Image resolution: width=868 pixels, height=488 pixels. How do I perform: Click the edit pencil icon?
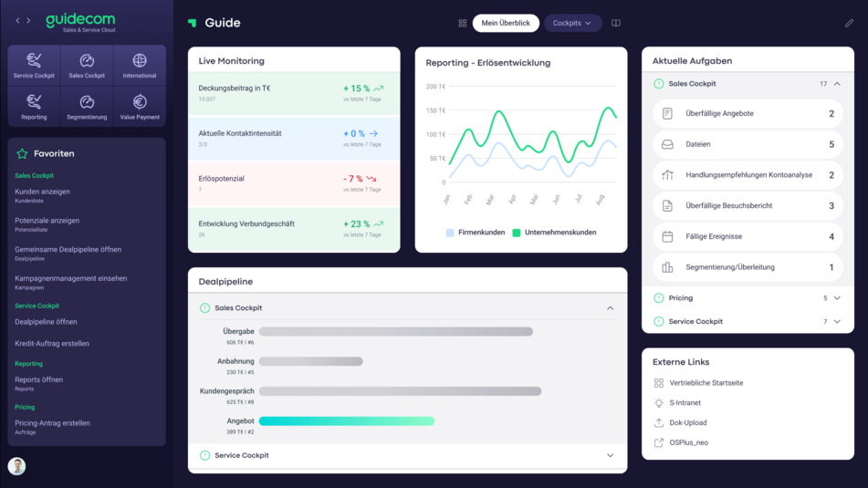tap(849, 24)
